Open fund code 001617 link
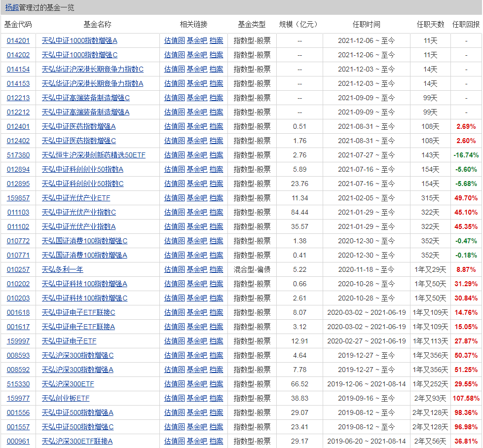483x448 pixels. point(18,327)
